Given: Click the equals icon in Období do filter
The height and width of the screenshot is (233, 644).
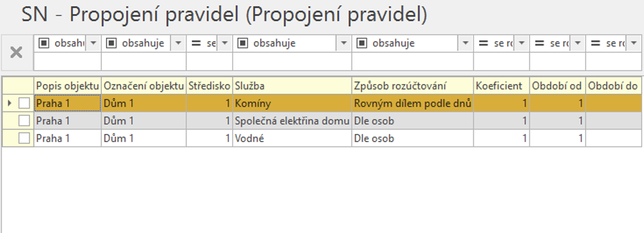Looking at the screenshot, I should [595, 43].
